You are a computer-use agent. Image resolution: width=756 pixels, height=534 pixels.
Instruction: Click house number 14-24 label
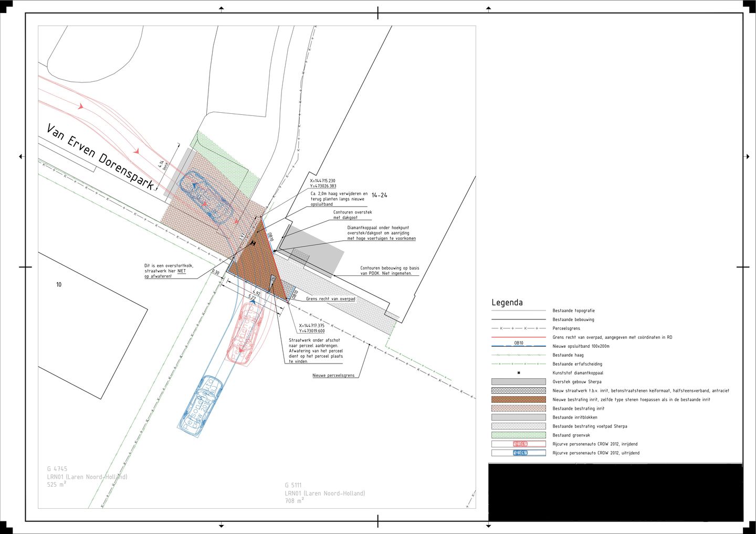(x=379, y=195)
